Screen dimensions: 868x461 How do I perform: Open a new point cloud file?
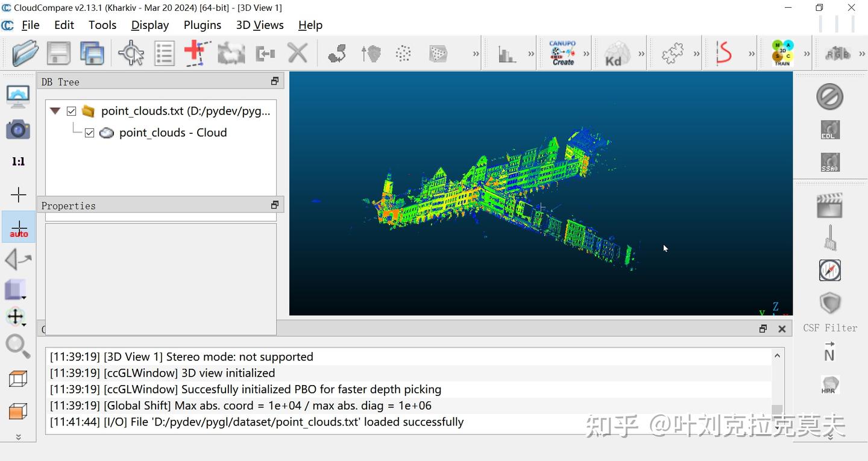[x=24, y=52]
